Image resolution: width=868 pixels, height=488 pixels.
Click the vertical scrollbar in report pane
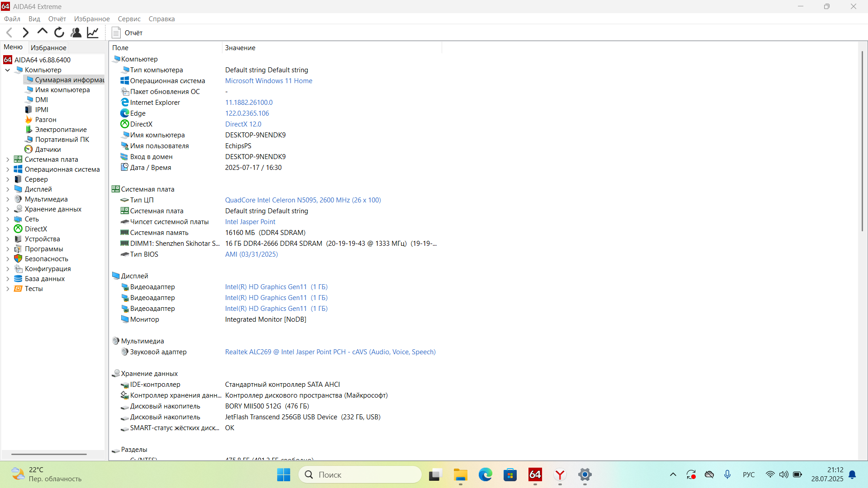[x=862, y=140]
